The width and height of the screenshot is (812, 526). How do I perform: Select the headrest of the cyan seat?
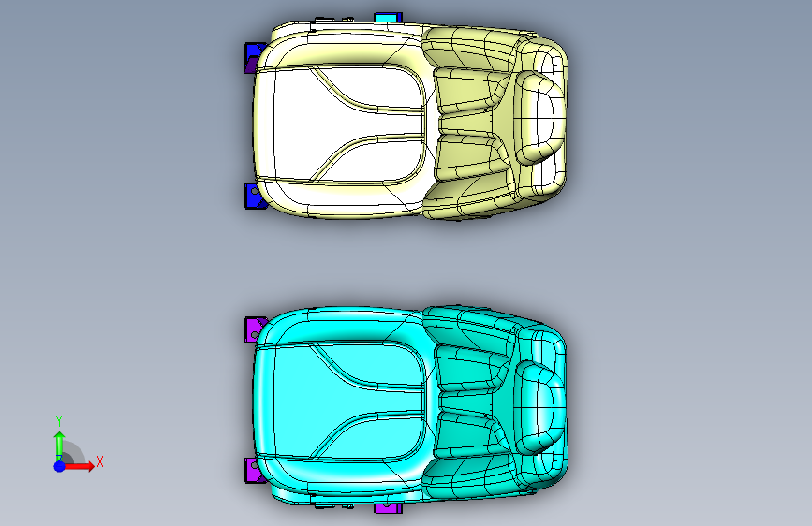[539, 408]
